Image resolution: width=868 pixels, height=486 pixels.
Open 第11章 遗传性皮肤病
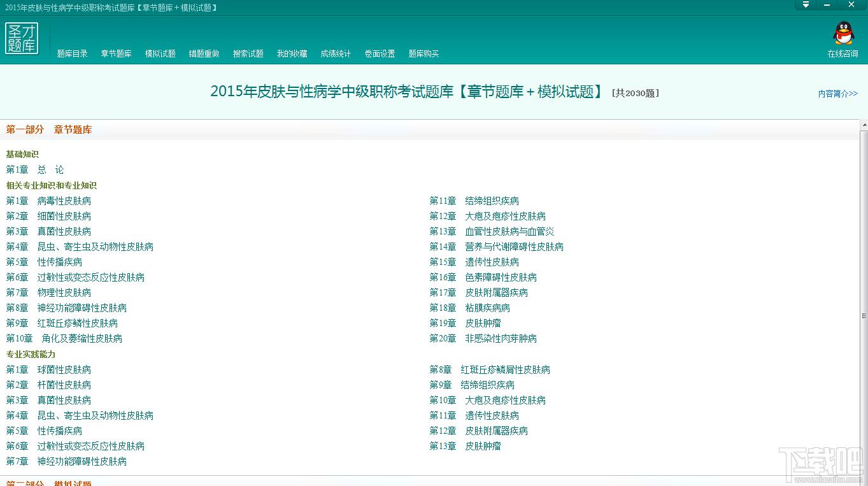[474, 416]
